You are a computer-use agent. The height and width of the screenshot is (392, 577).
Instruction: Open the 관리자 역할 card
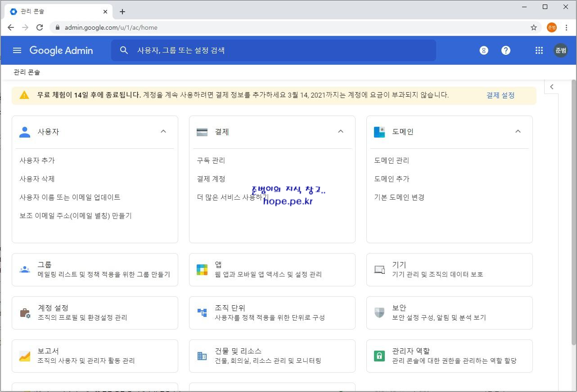coord(450,356)
